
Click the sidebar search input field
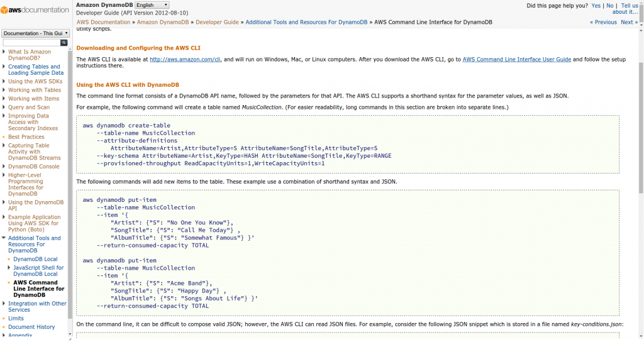click(31, 43)
